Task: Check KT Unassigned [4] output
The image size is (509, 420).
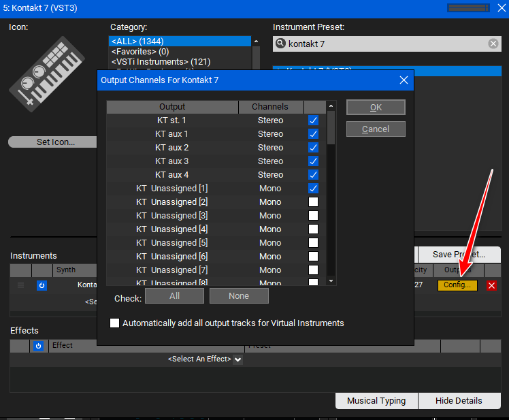Action: (x=313, y=229)
